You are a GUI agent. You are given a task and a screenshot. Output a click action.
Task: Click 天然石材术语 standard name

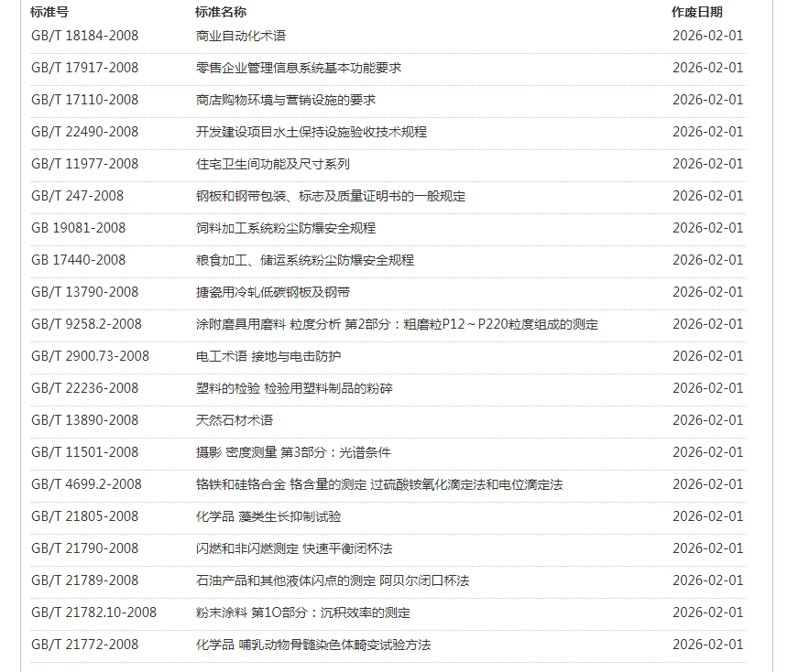(234, 420)
